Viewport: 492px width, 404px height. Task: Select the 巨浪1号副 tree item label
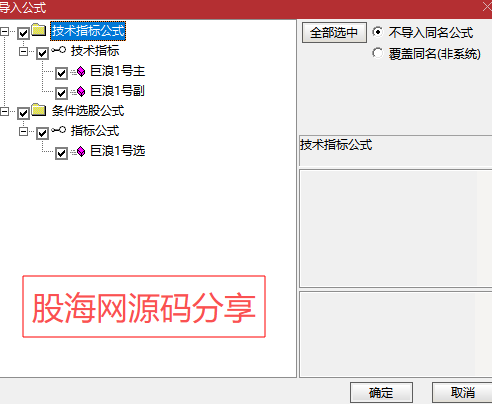pyautogui.click(x=117, y=91)
